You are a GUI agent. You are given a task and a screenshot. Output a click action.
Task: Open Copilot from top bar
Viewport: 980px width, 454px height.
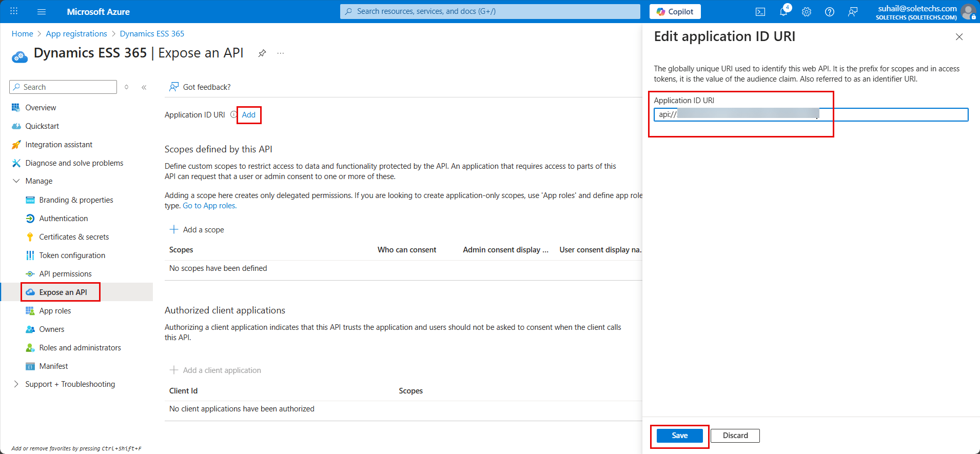[x=675, y=11]
